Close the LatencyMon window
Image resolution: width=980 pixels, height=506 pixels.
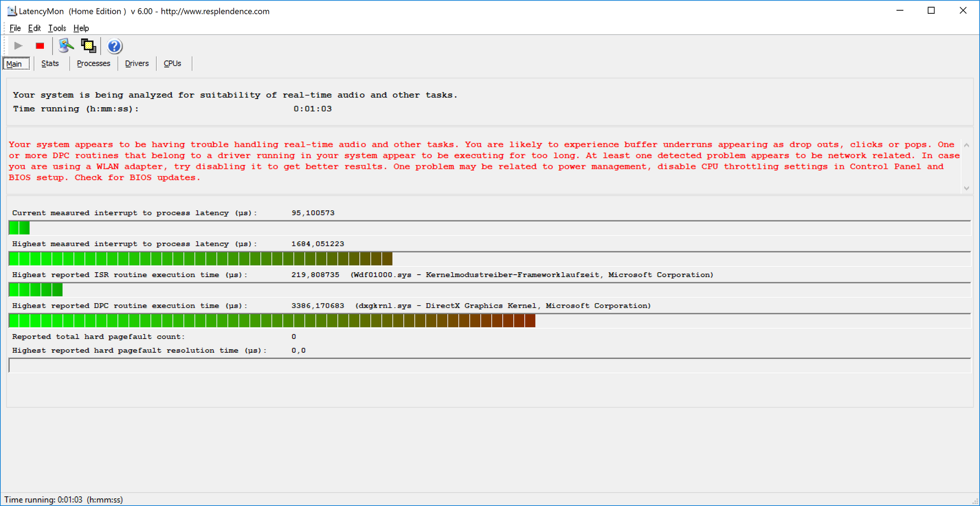pyautogui.click(x=963, y=11)
